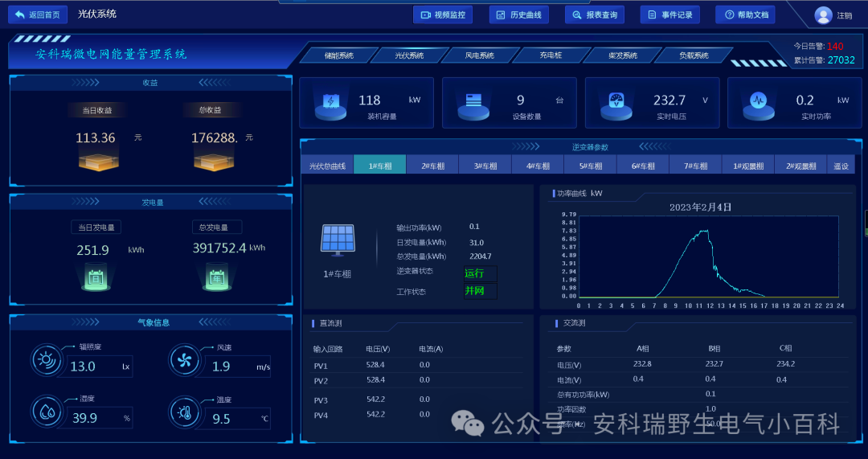The height and width of the screenshot is (459, 868).
Task: Click the PV1 voltage value 528.4
Action: pos(375,365)
